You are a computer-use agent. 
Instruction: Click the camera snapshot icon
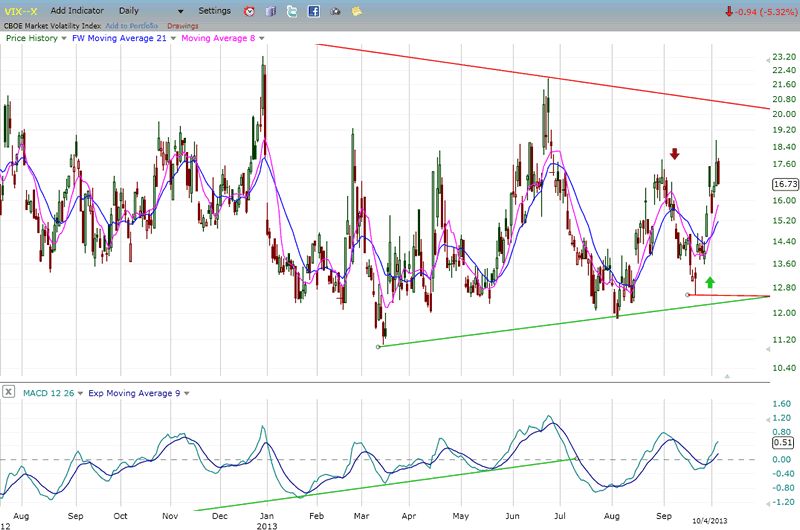point(335,11)
